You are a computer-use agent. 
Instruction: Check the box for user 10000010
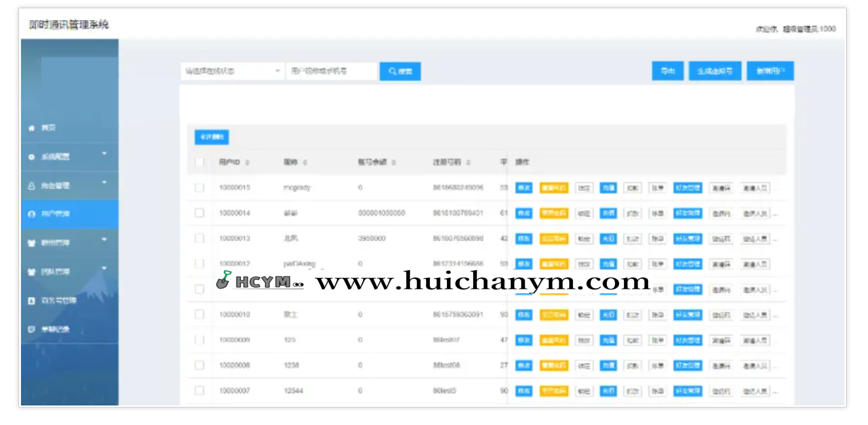[200, 314]
